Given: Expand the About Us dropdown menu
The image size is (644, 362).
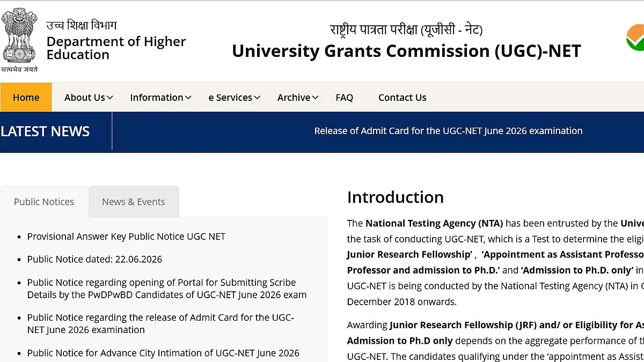Looking at the screenshot, I should click(89, 97).
